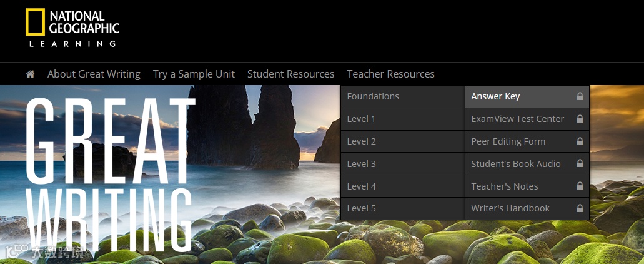Select Level 5 in the submenu
The width and height of the screenshot is (644, 264).
[403, 208]
